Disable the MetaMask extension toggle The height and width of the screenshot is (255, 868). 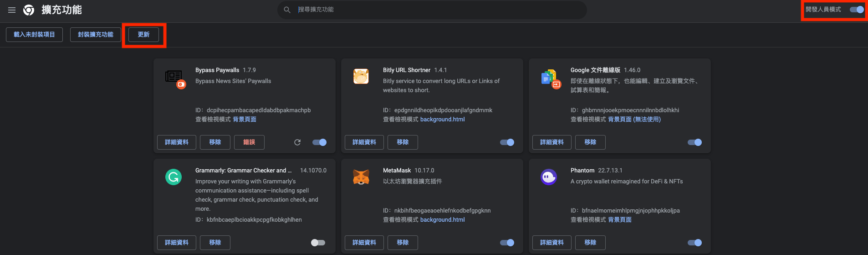point(507,243)
